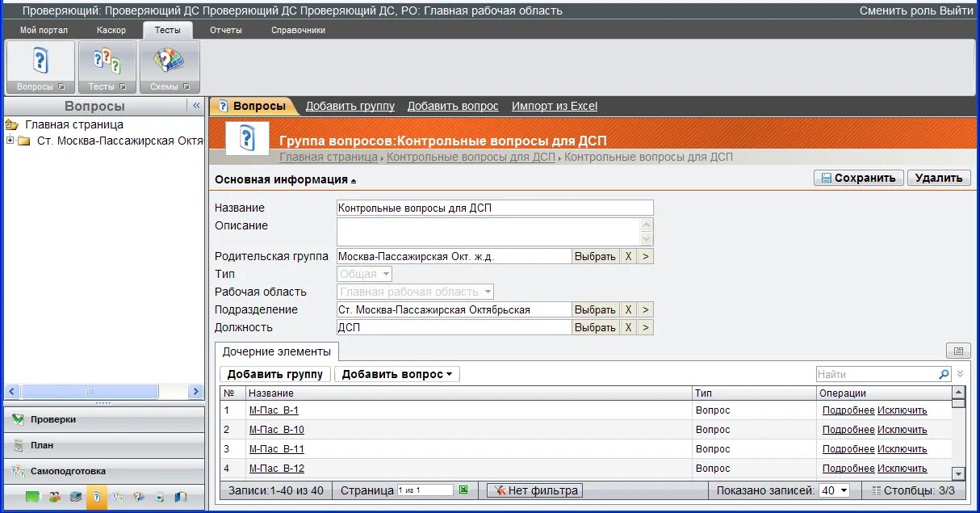Click the blue cube icon in bottom strip
The image size is (980, 513).
pos(76,497)
